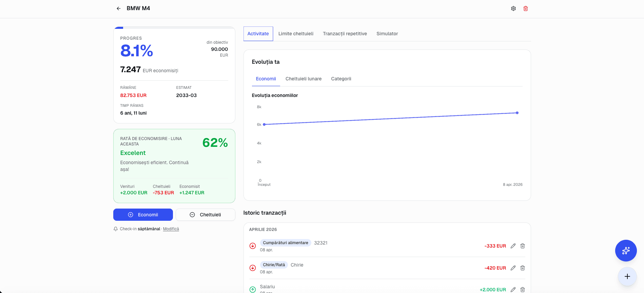Delete the Salariu transaction
The height and width of the screenshot is (293, 644).
coord(523,290)
